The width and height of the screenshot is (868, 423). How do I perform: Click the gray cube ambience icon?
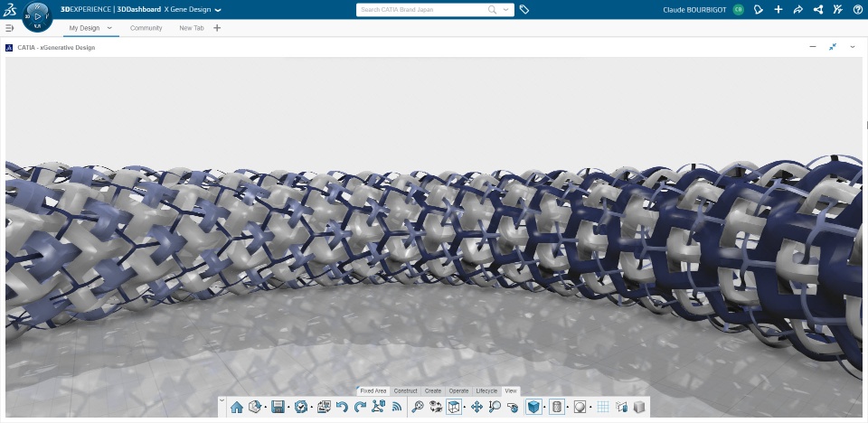point(639,407)
